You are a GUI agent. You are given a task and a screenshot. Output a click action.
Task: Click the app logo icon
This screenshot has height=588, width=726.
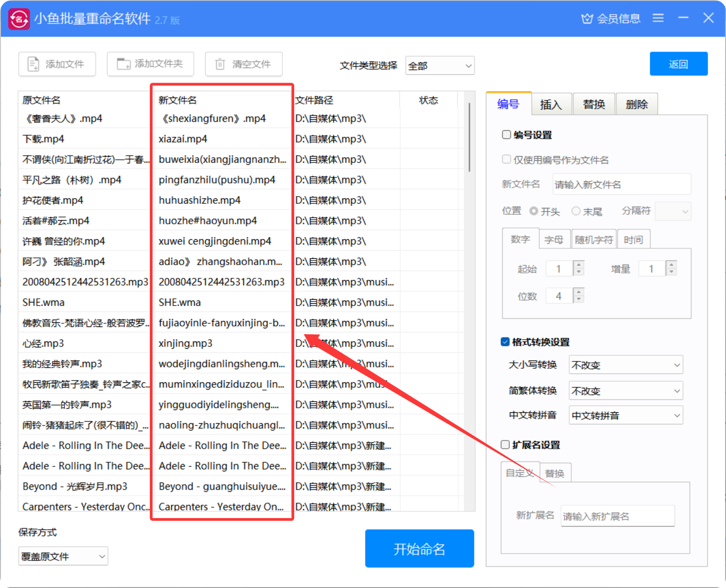coord(19,19)
